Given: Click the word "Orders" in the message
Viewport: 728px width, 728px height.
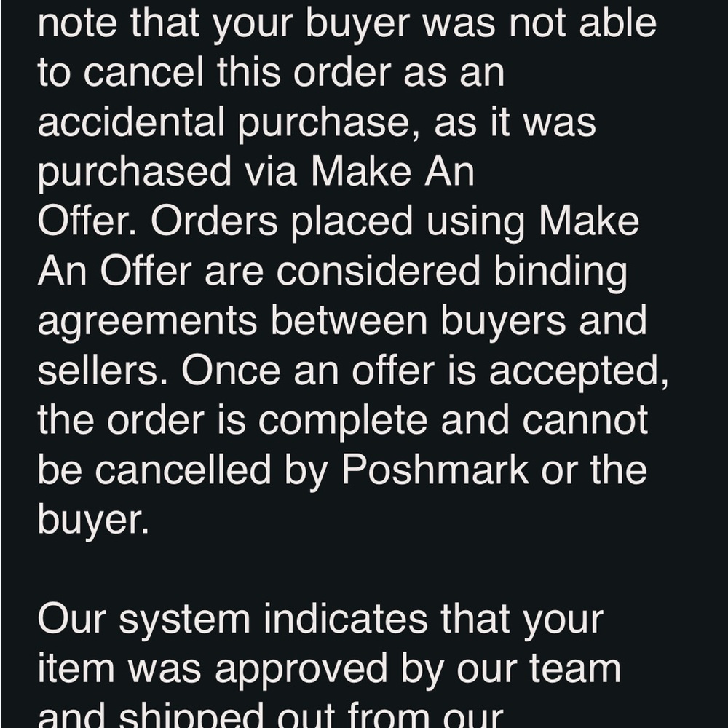Looking at the screenshot, I should tap(214, 223).
